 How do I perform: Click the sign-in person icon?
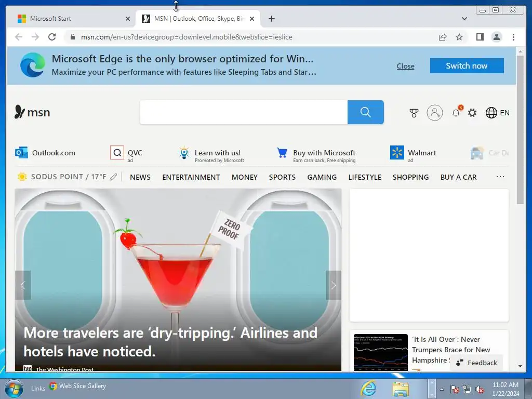[435, 113]
